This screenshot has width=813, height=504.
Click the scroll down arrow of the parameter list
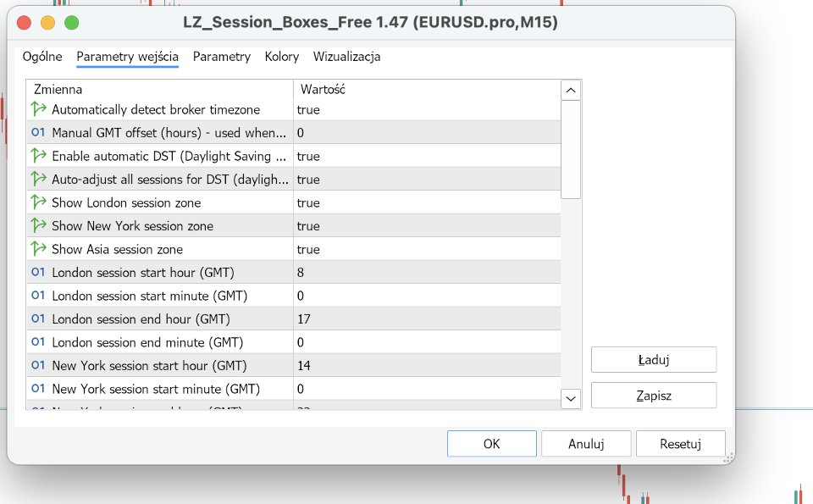(x=570, y=399)
